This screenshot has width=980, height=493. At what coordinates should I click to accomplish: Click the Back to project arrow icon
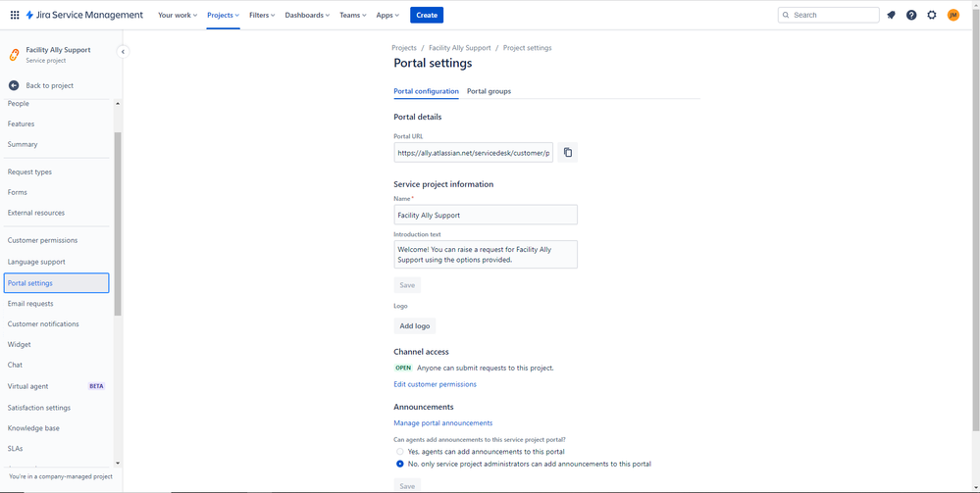tap(14, 85)
